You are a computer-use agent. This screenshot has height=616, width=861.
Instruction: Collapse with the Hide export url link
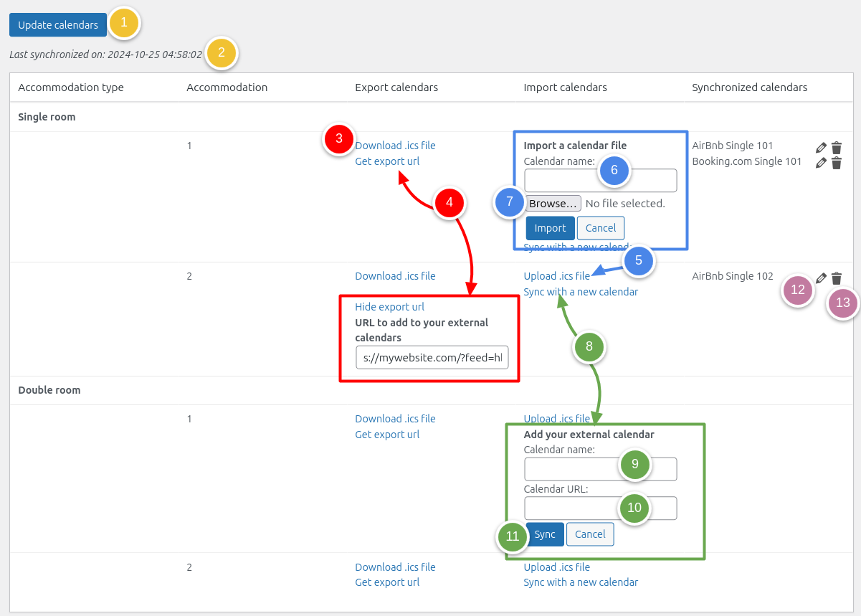click(x=389, y=307)
